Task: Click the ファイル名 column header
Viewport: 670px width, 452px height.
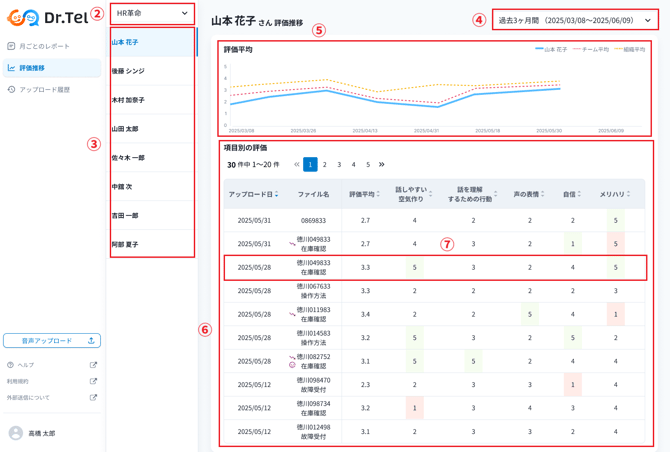Action: pos(314,194)
